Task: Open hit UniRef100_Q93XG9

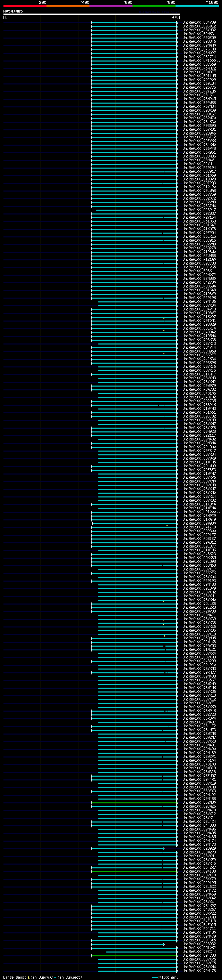Action: [199, 110]
